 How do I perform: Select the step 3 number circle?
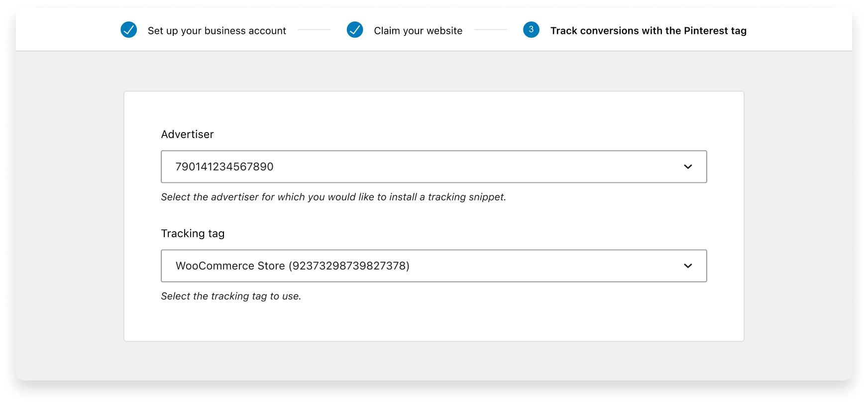(531, 30)
